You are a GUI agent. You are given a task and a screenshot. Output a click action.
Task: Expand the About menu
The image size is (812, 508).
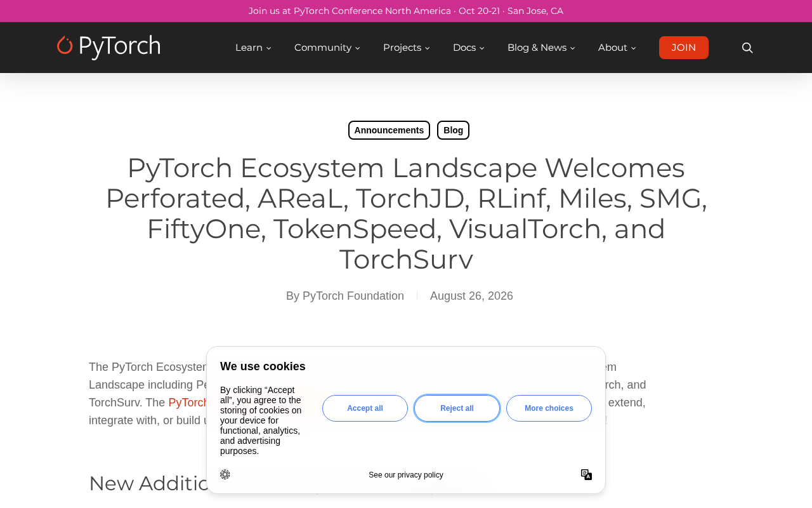pyautogui.click(x=617, y=48)
